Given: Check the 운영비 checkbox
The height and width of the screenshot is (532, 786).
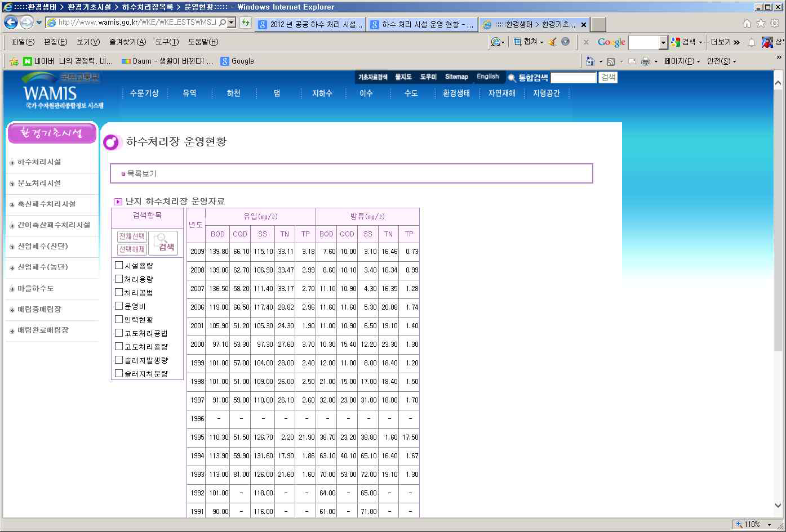Looking at the screenshot, I should [x=118, y=306].
